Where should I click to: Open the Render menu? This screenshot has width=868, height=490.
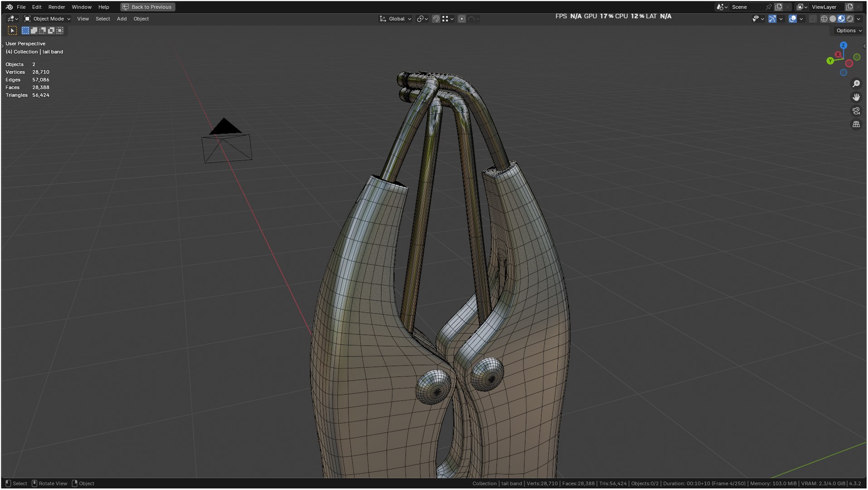click(x=57, y=7)
